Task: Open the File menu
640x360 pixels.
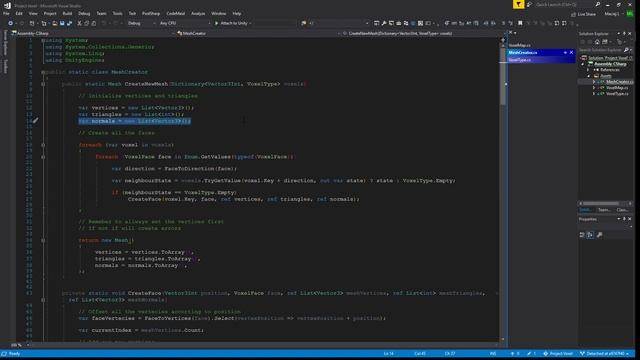Action: 6,13
